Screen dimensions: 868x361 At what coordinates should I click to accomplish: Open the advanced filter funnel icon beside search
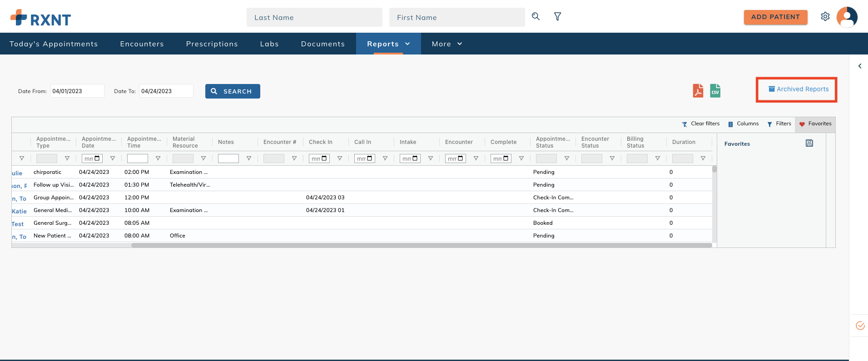click(558, 16)
